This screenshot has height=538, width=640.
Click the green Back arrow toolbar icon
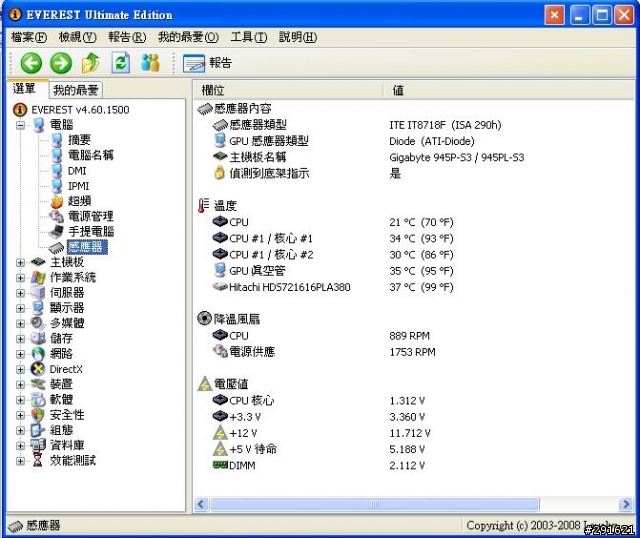coord(31,63)
